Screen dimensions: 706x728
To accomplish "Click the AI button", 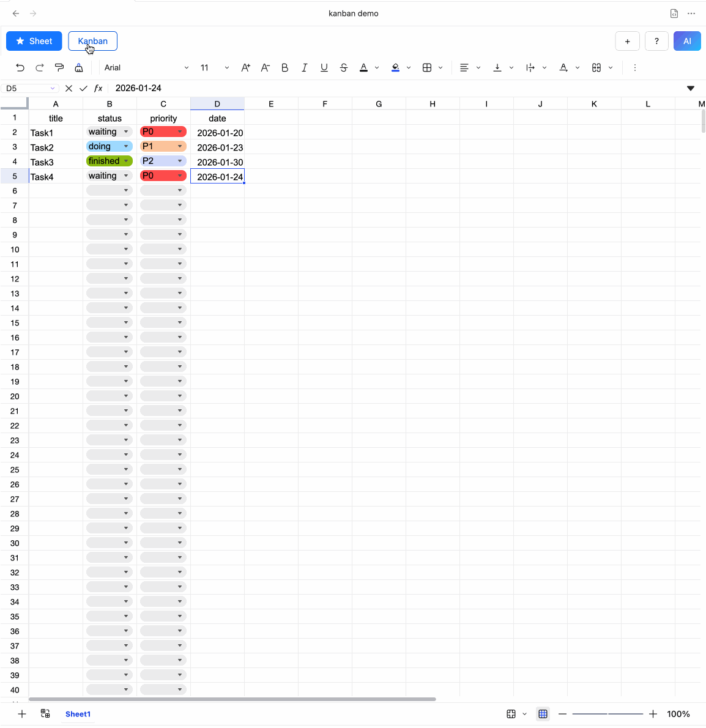I will point(687,41).
